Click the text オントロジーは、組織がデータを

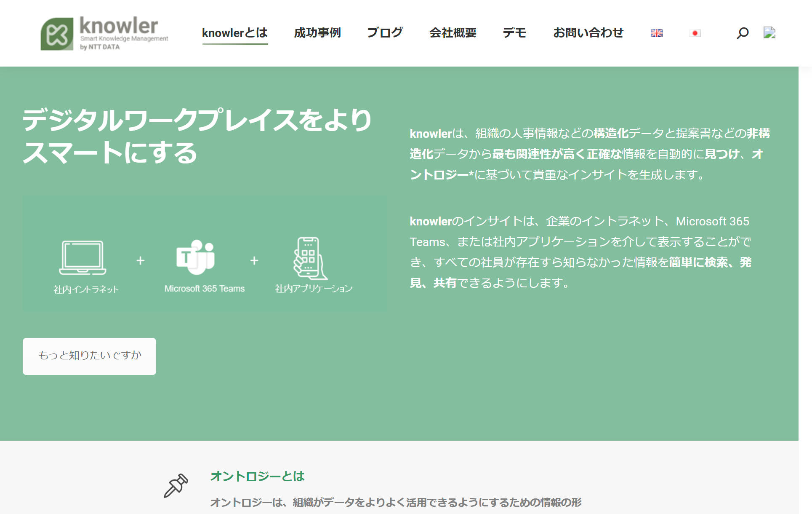coord(396,502)
